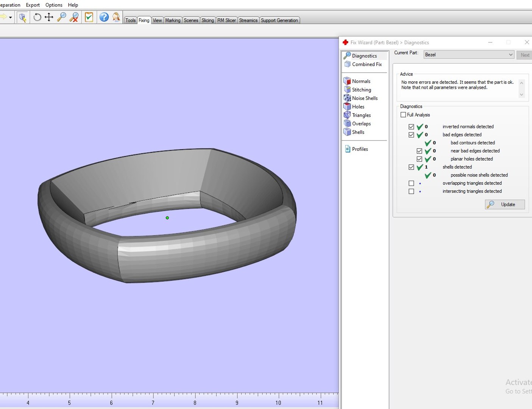This screenshot has height=409, width=532.
Task: Click Advice box scroll up arrow
Action: (521, 83)
